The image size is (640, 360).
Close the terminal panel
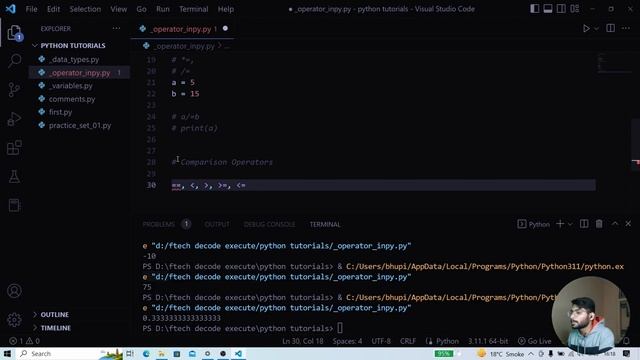pyautogui.click(x=628, y=224)
